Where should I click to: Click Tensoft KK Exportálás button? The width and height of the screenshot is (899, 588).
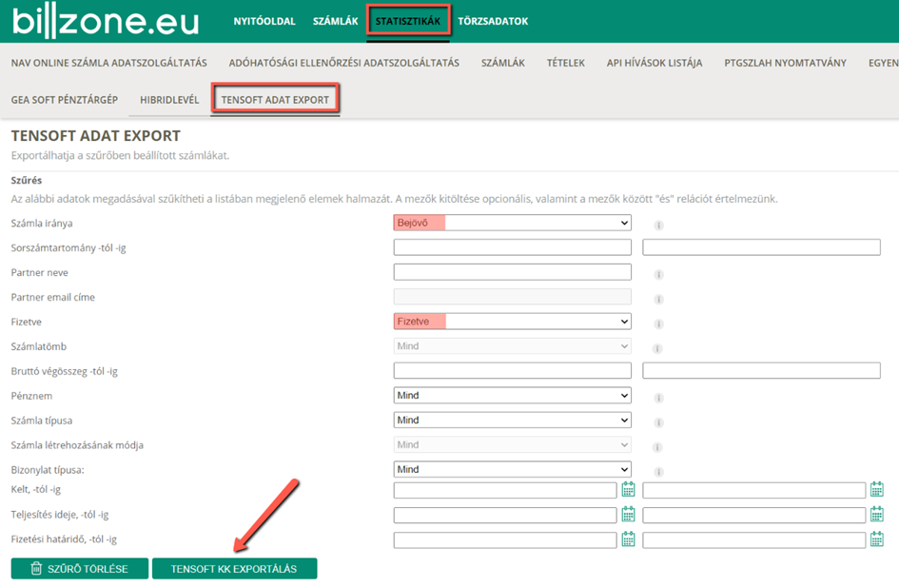(234, 569)
